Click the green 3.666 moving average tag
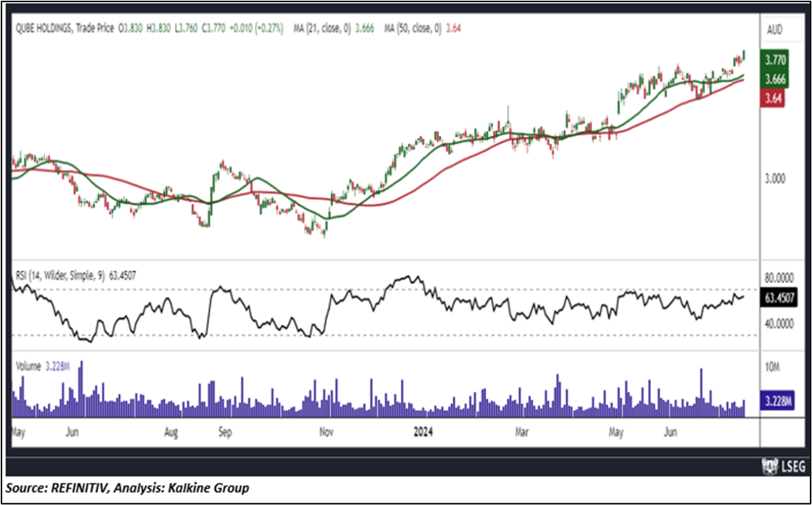The height and width of the screenshot is (505, 812). click(775, 79)
